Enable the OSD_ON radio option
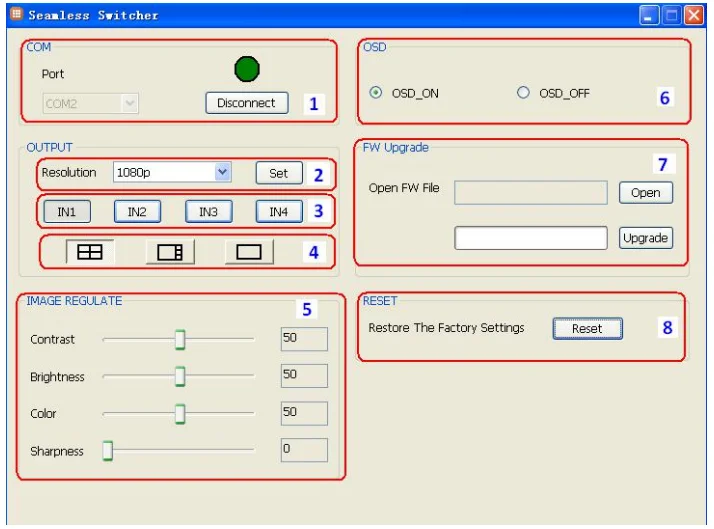714x529 pixels. tap(376, 93)
